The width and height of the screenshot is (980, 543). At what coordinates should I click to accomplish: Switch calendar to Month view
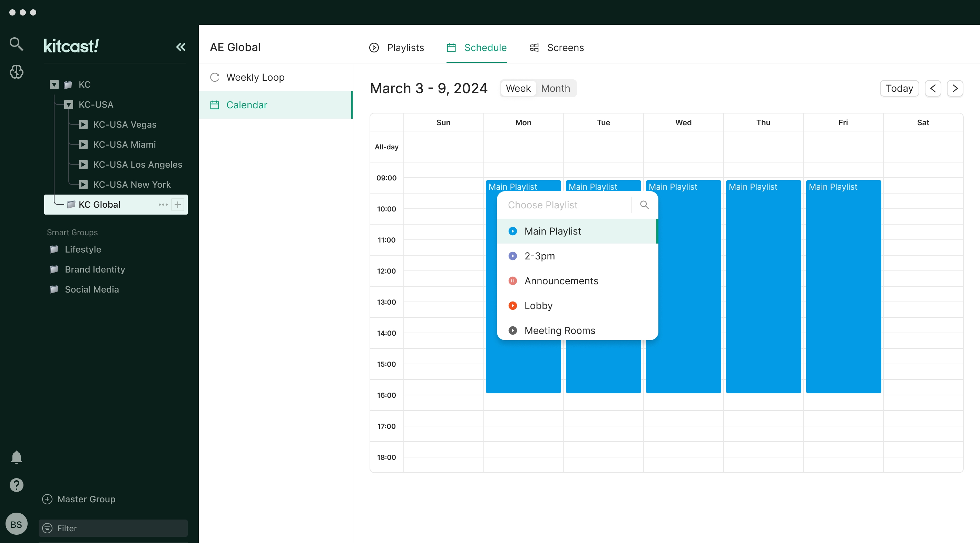pos(556,88)
